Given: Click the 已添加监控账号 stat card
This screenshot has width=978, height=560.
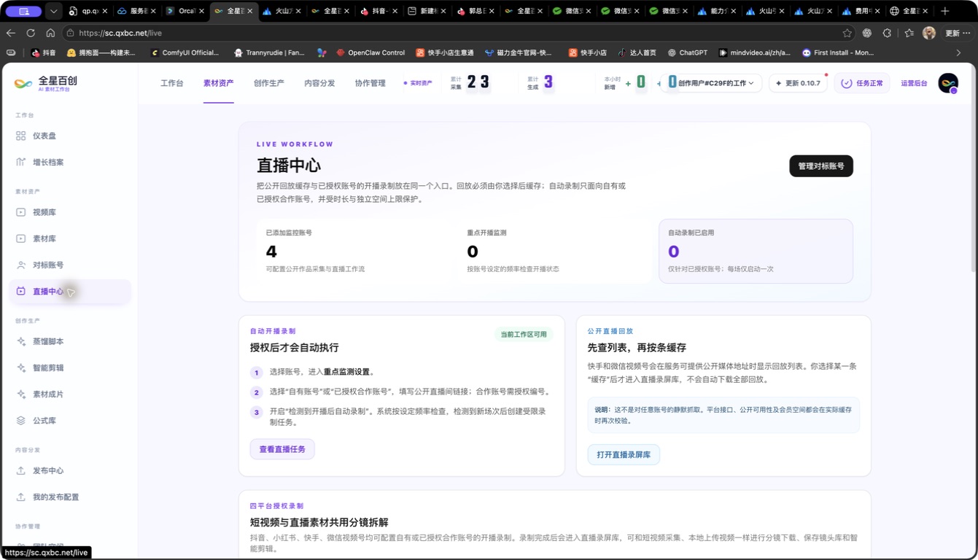Looking at the screenshot, I should 353,251.
